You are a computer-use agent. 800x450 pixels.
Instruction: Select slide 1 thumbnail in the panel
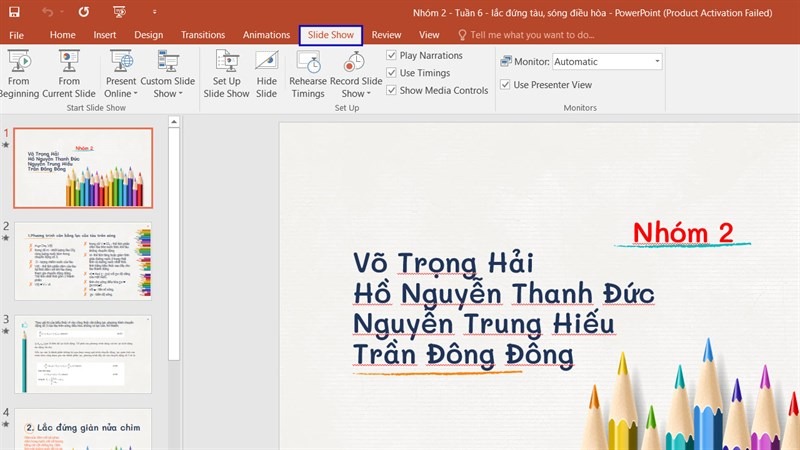(83, 168)
